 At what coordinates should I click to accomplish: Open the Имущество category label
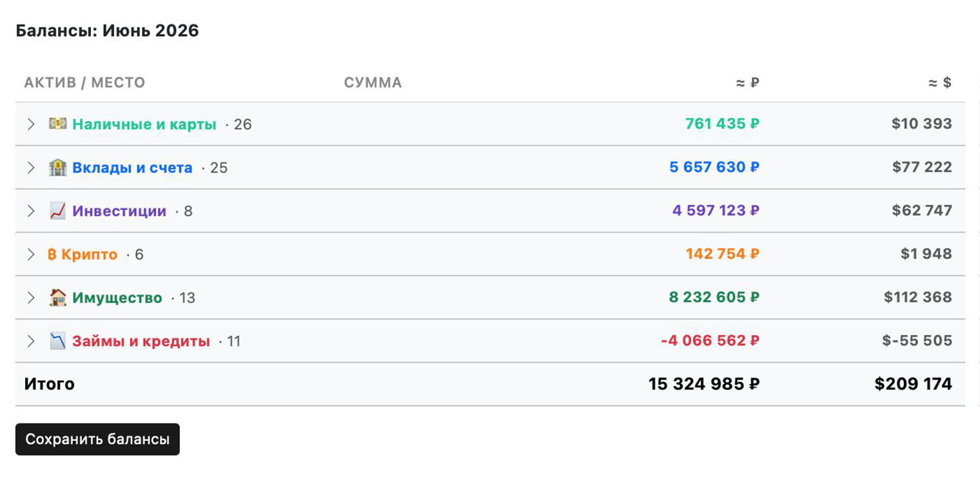click(117, 298)
